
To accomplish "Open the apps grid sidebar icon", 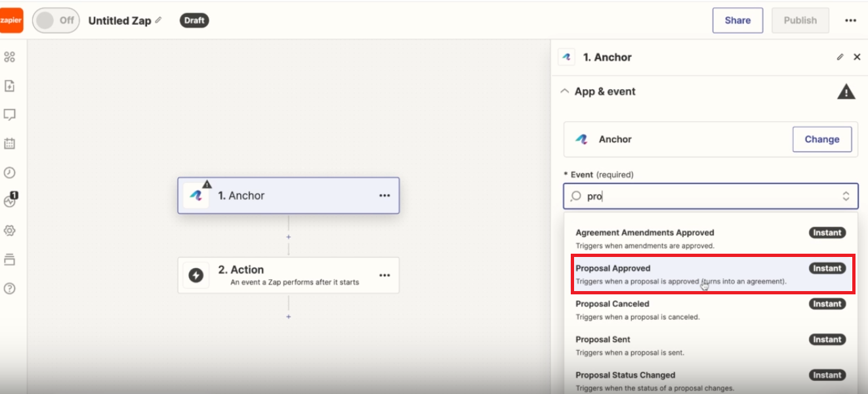I will click(9, 57).
